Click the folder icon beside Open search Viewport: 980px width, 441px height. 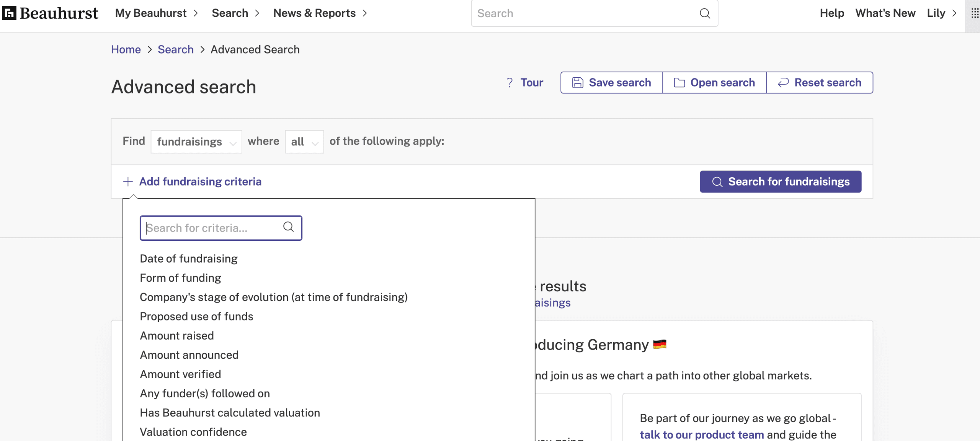coord(679,83)
